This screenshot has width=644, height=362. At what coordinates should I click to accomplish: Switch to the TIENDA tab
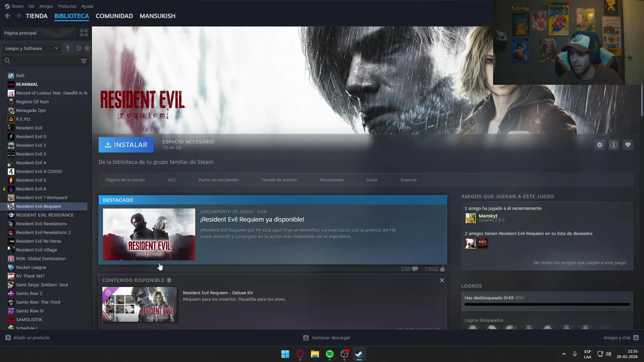click(37, 16)
